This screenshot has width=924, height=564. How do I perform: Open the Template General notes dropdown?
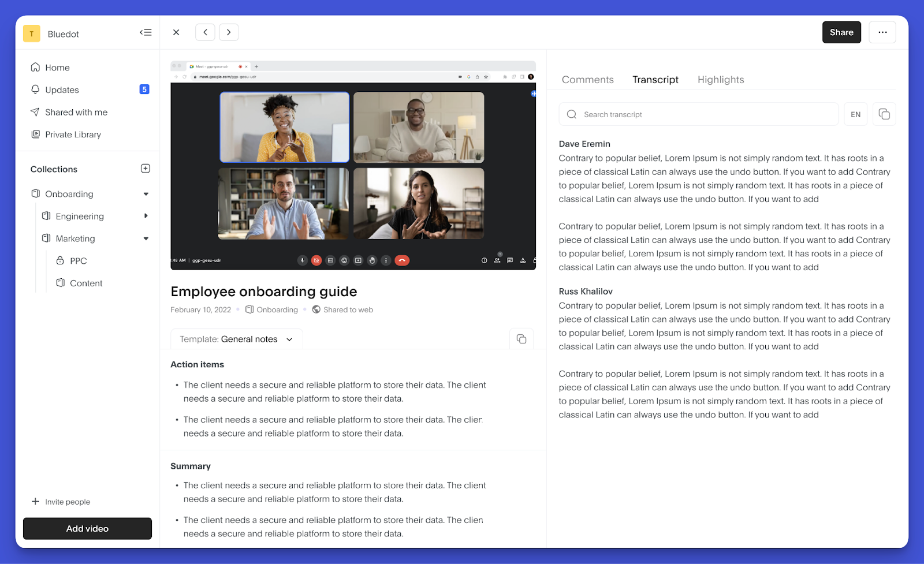click(237, 339)
